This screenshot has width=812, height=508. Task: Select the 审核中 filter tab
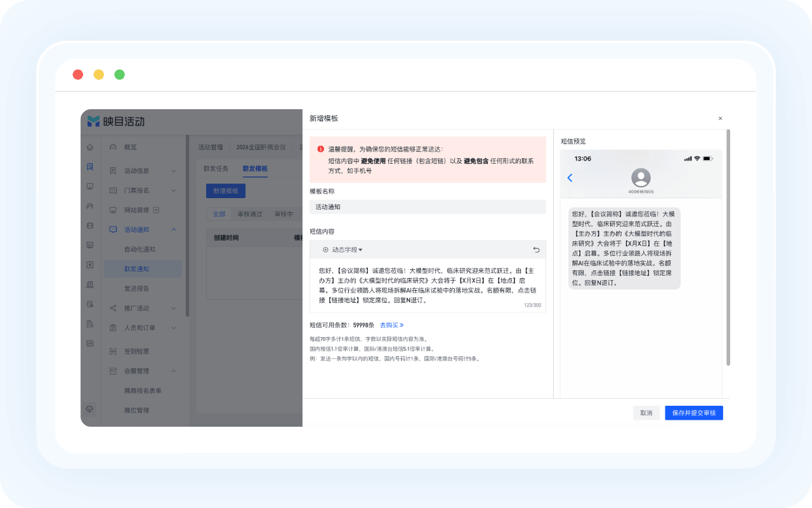pyautogui.click(x=284, y=214)
